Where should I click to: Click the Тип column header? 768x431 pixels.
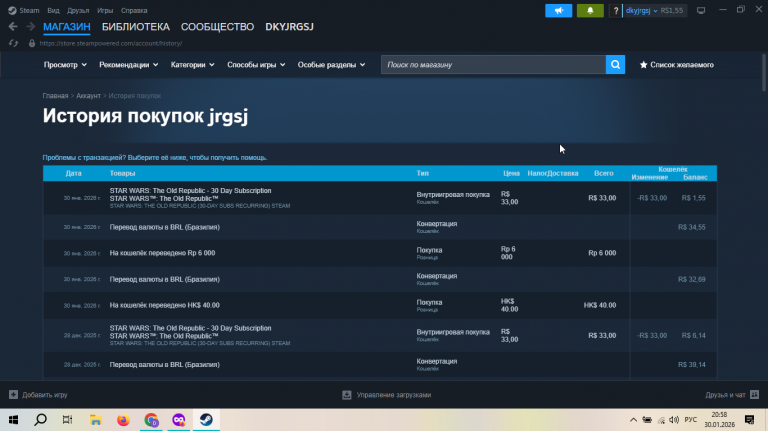click(x=423, y=173)
